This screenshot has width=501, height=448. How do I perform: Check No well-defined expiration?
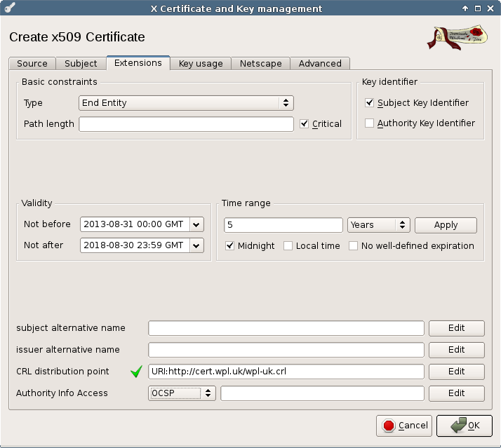click(354, 246)
